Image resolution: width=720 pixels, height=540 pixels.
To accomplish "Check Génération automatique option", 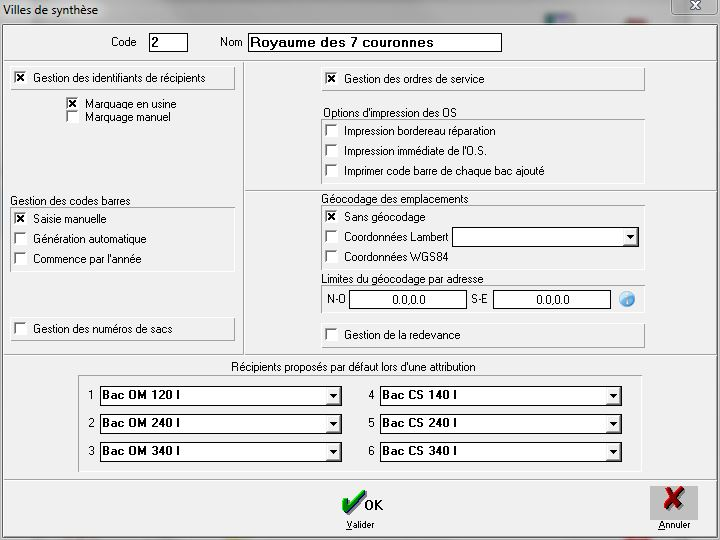I will (x=21, y=239).
